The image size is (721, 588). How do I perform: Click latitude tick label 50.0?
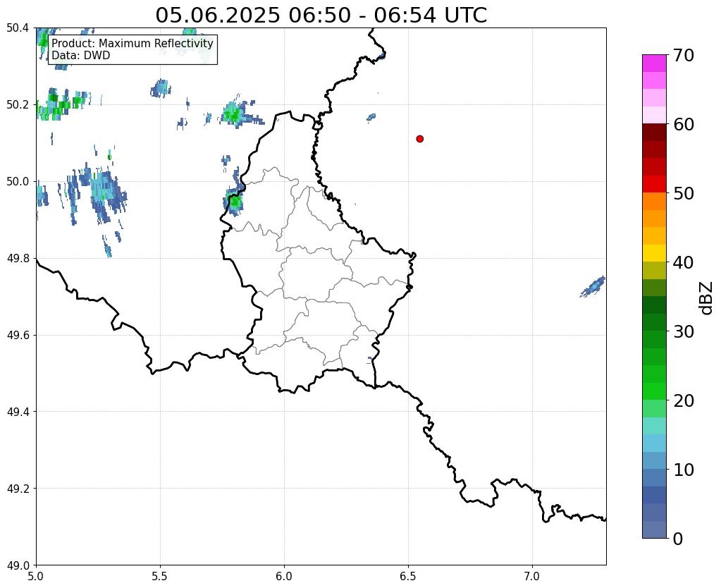[18, 182]
